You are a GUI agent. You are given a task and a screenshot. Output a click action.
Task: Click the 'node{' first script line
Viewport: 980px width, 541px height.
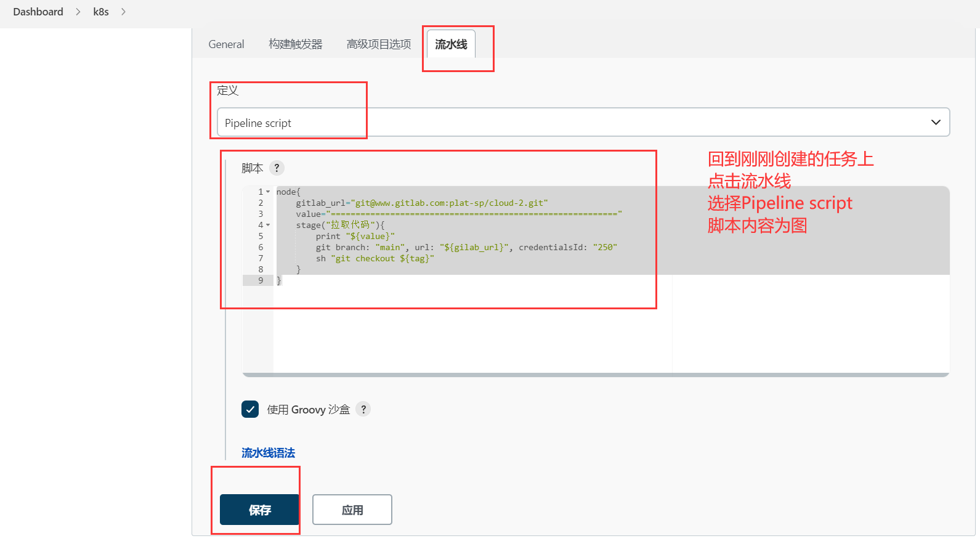288,192
